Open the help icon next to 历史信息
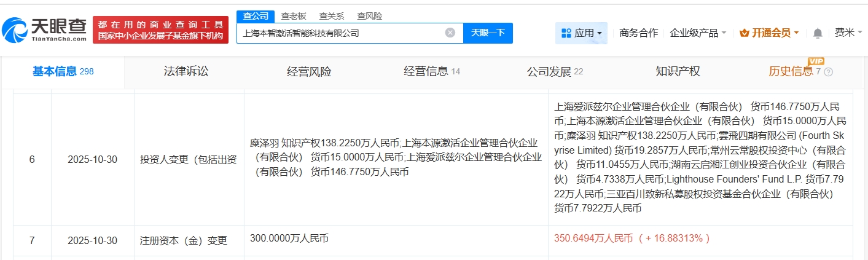 [x=828, y=72]
